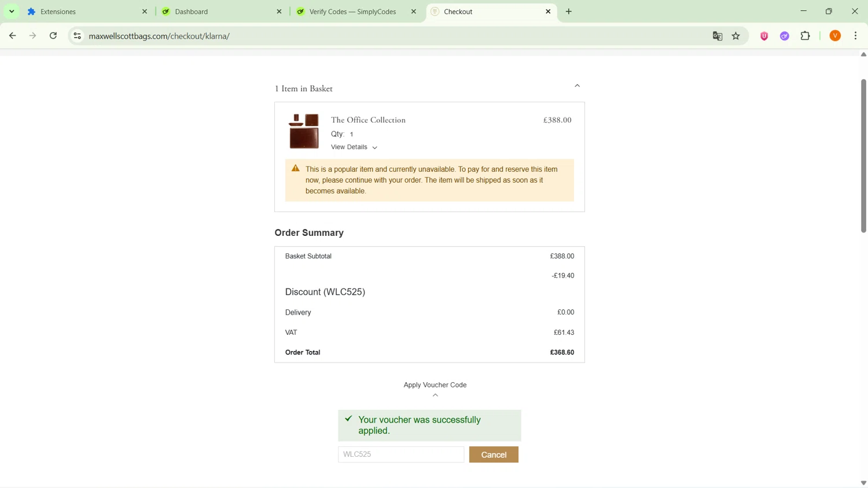Open the tab search dropdown arrow

[12, 12]
